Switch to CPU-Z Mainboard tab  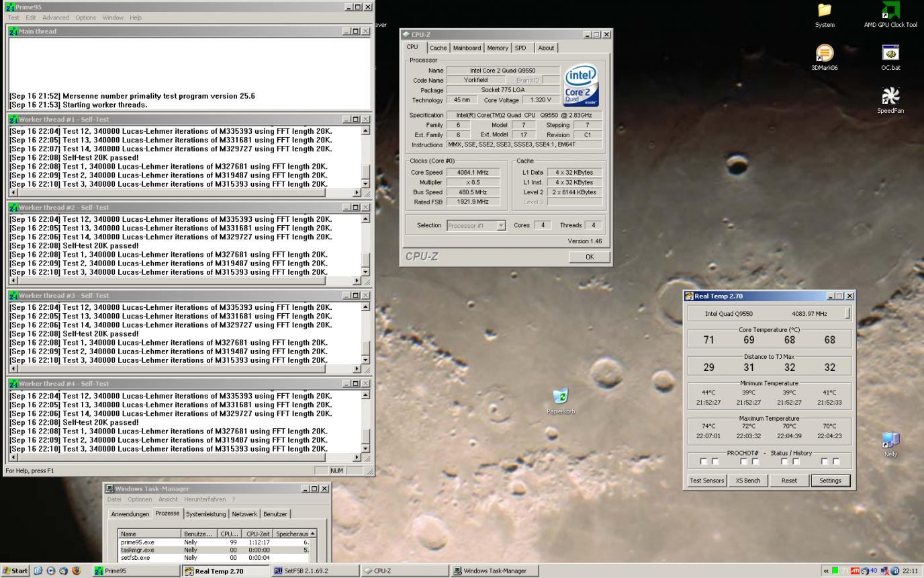point(467,48)
